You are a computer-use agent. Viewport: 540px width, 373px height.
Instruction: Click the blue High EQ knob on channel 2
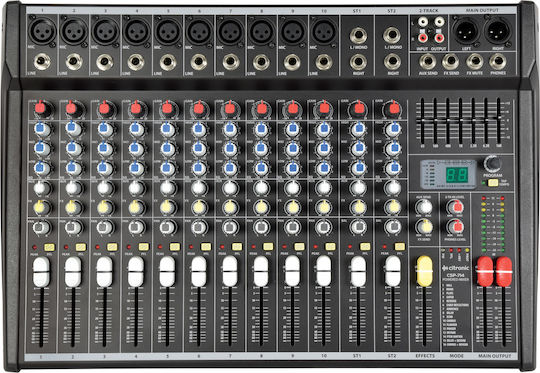[x=73, y=129]
